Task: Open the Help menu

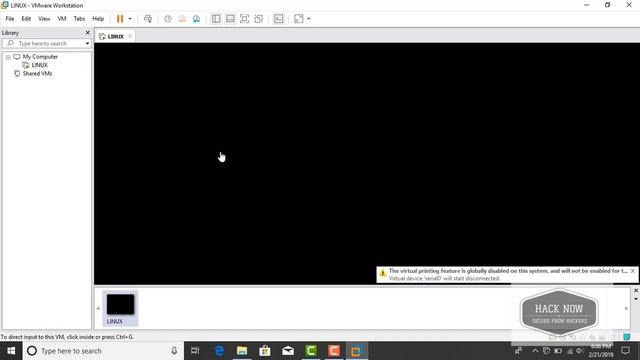Action: point(98,19)
